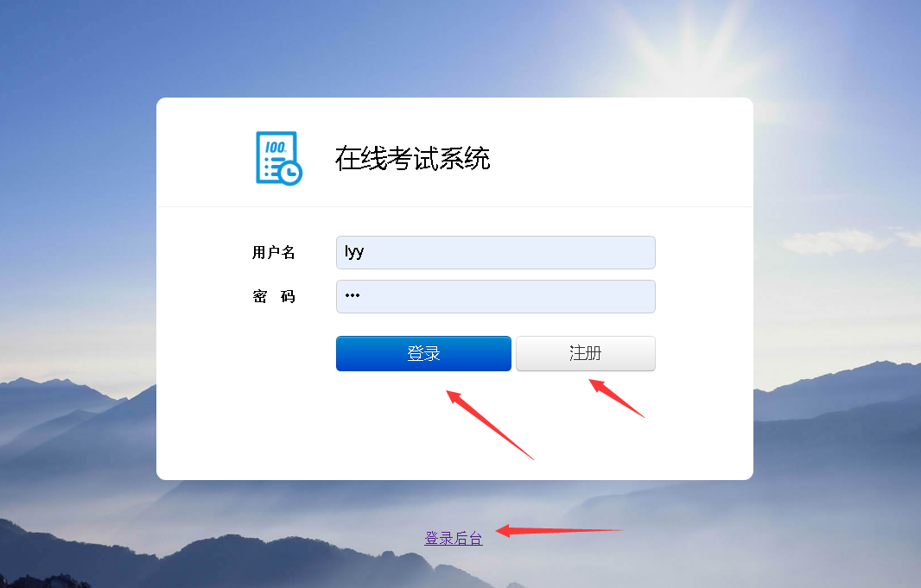Click the online exam system logo icon
921x588 pixels.
tap(279, 159)
